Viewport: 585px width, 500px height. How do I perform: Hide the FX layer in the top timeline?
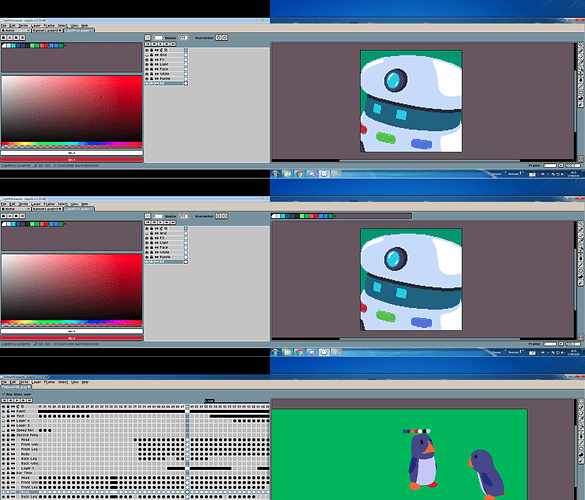pos(147,59)
